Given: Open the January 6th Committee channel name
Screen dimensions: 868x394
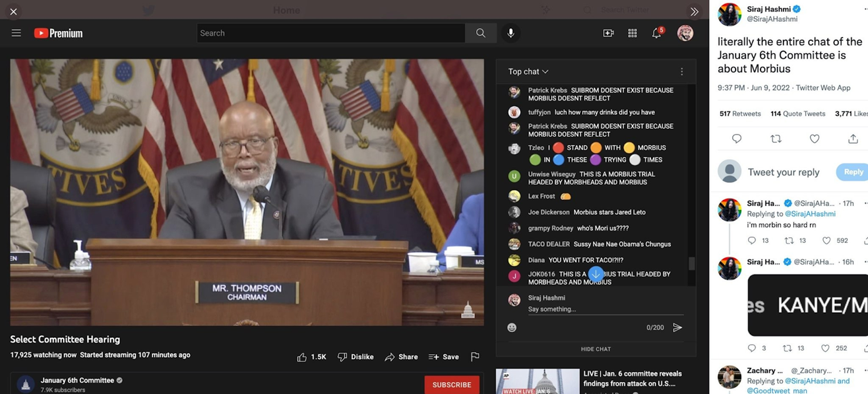Looking at the screenshot, I should [x=77, y=380].
